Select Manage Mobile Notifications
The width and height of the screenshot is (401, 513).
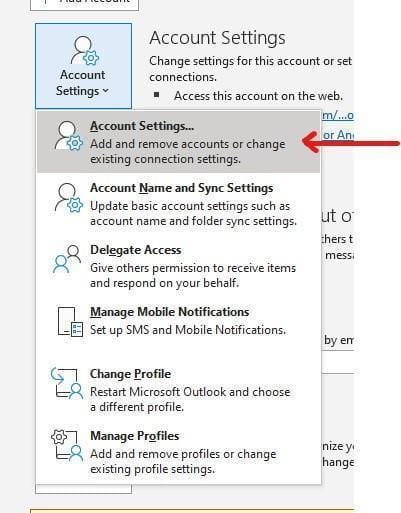[x=178, y=321]
